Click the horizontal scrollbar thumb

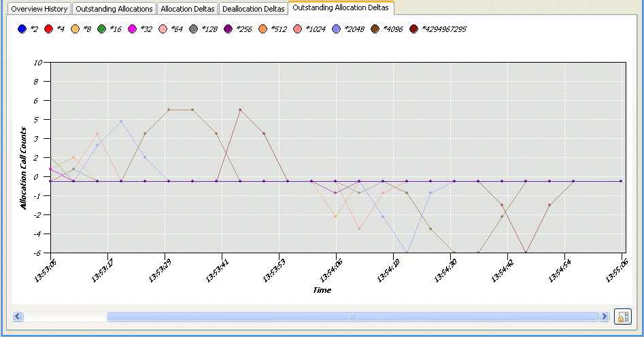[352, 317]
